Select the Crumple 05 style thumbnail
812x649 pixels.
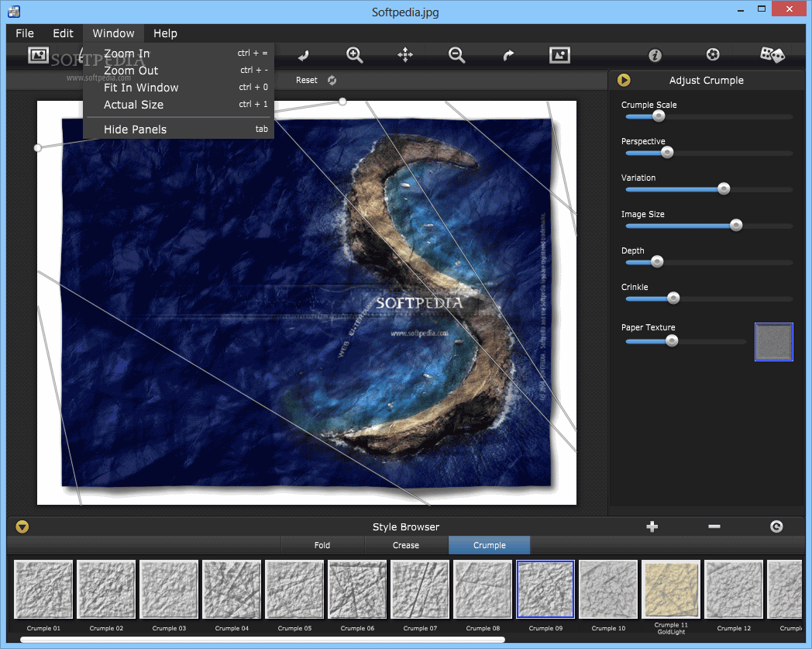pyautogui.click(x=294, y=589)
